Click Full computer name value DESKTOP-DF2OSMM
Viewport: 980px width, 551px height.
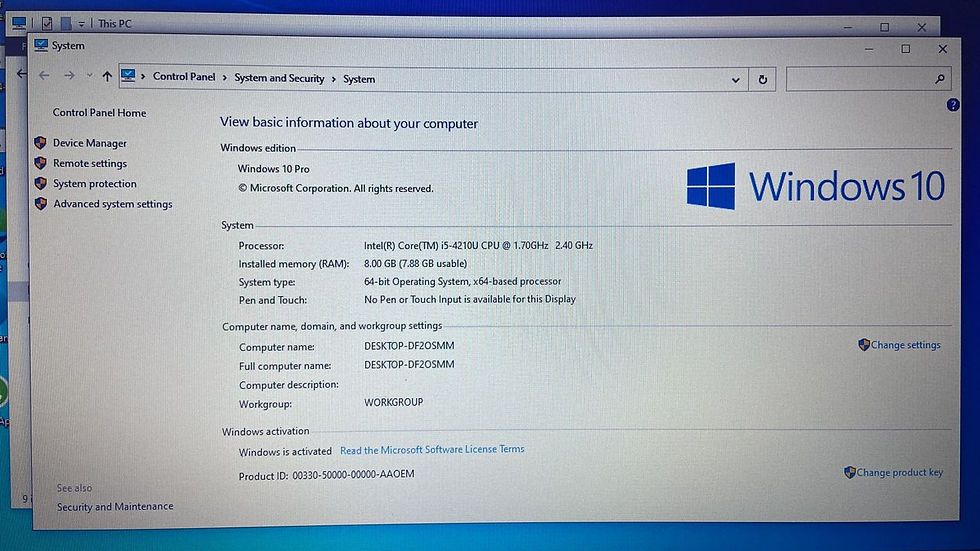pos(409,364)
